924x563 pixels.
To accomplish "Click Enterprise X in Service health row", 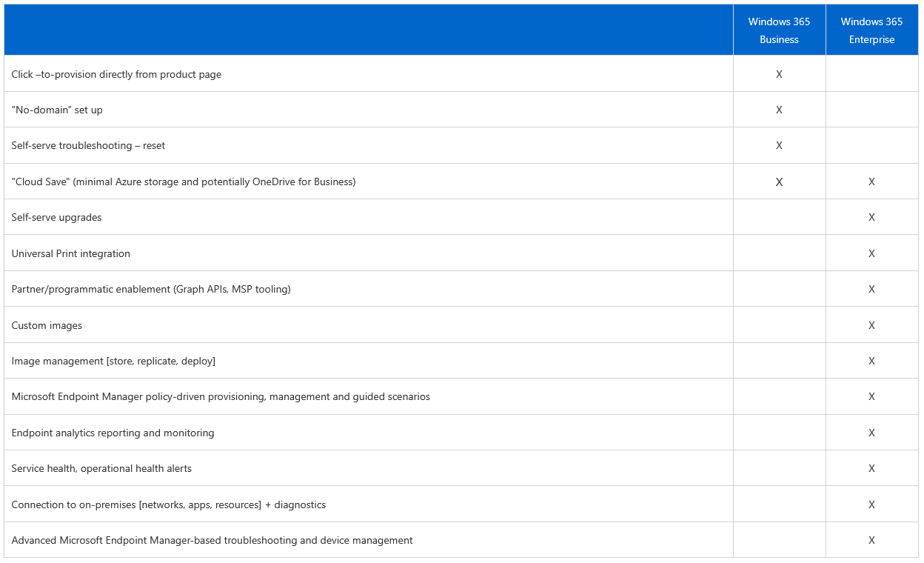I will click(871, 468).
